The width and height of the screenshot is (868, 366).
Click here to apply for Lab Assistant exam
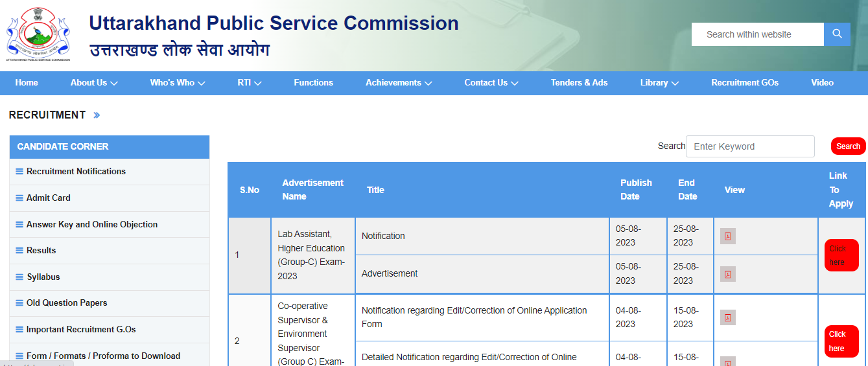[x=841, y=255]
